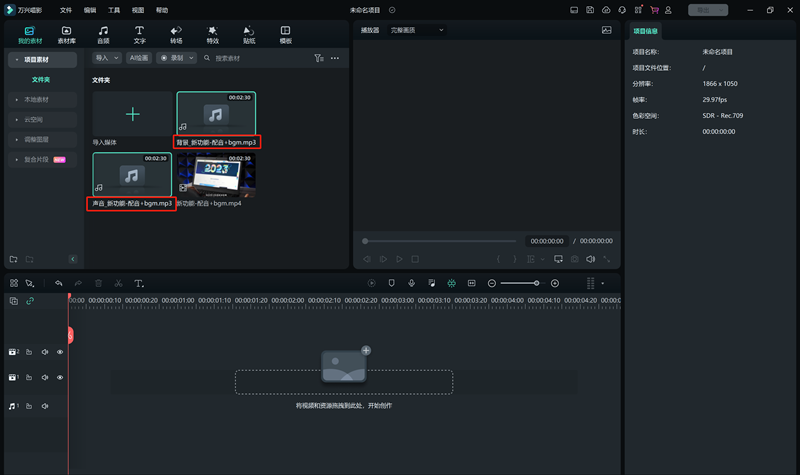
Task: Click the 导入媒体 plus tile
Action: [x=132, y=114]
